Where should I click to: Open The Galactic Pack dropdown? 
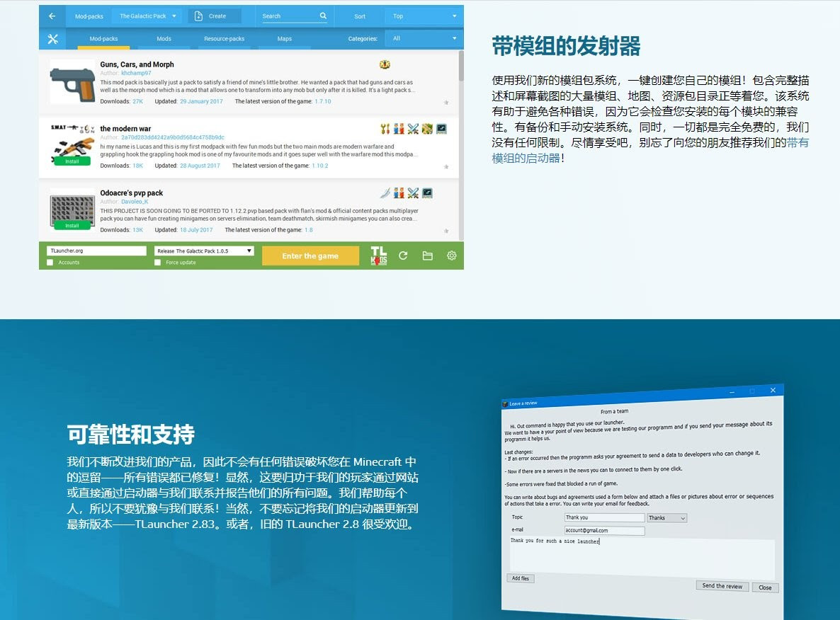147,16
